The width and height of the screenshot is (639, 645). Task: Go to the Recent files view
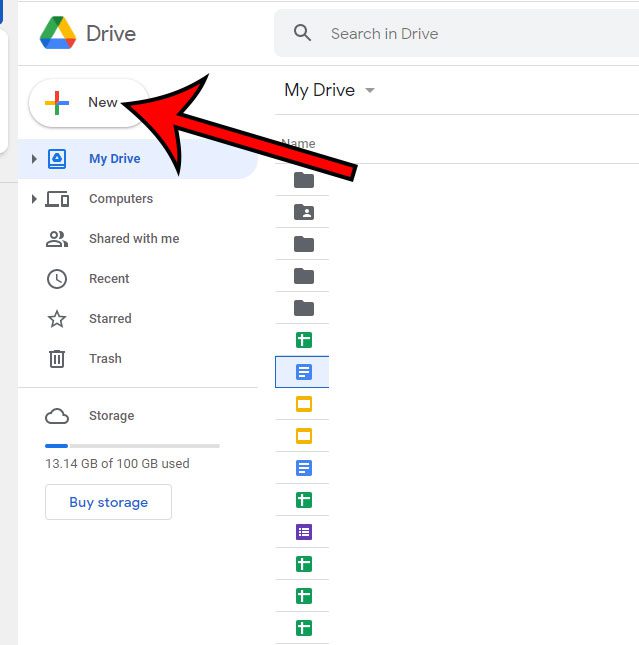pos(109,279)
